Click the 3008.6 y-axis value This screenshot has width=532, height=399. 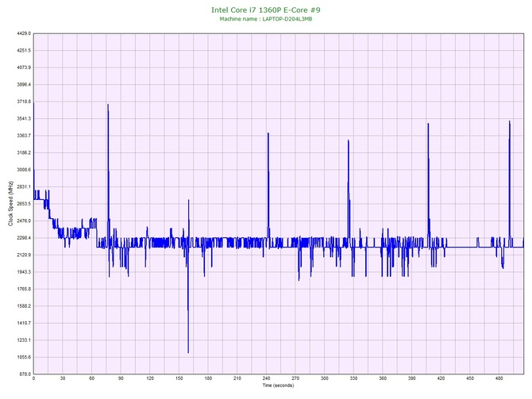[x=24, y=170]
